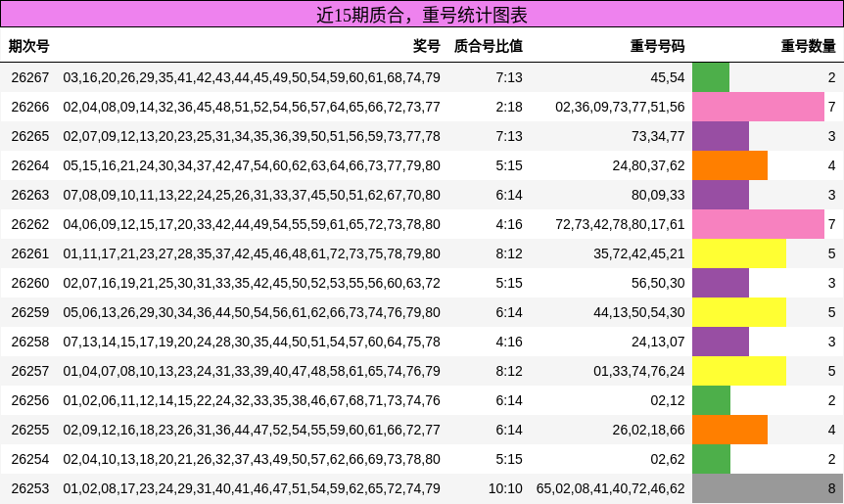Click the 期次号 column header

pos(29,46)
